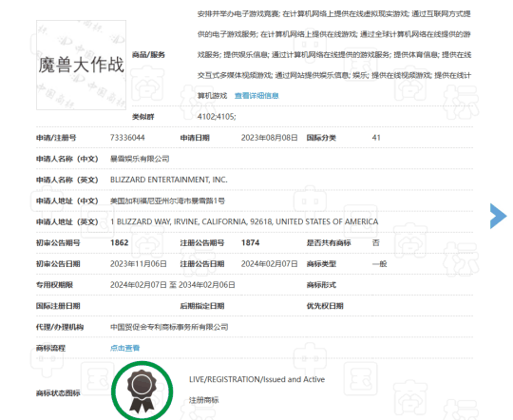Screen dimensions: 513x420
Task: Click the 魔兽大作战 trademark image
Action: pyautogui.click(x=81, y=65)
